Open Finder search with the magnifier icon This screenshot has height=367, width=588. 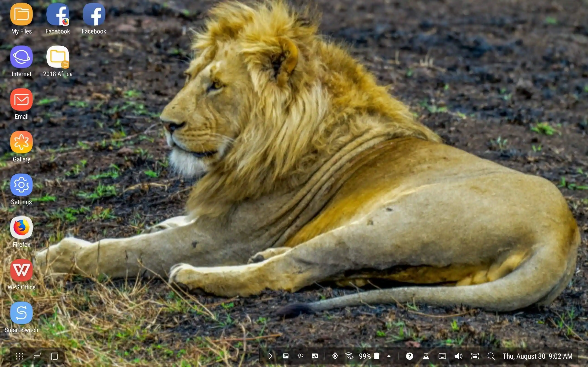click(x=491, y=356)
